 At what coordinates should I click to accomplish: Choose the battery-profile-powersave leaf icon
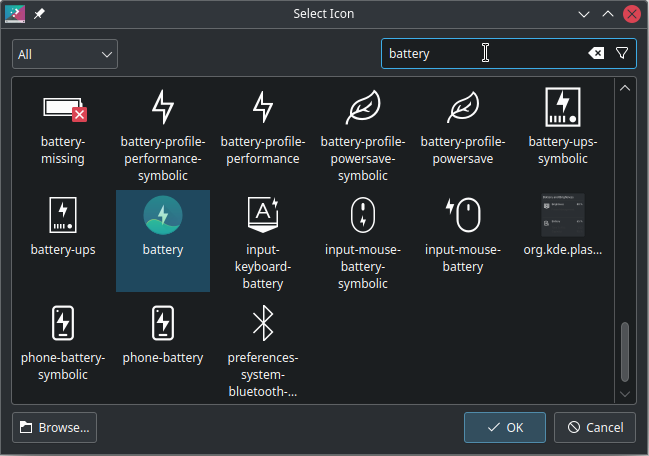[463, 107]
